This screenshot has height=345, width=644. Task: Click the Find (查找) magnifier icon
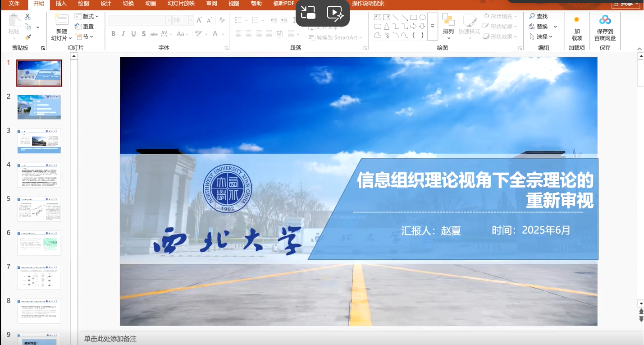(532, 16)
